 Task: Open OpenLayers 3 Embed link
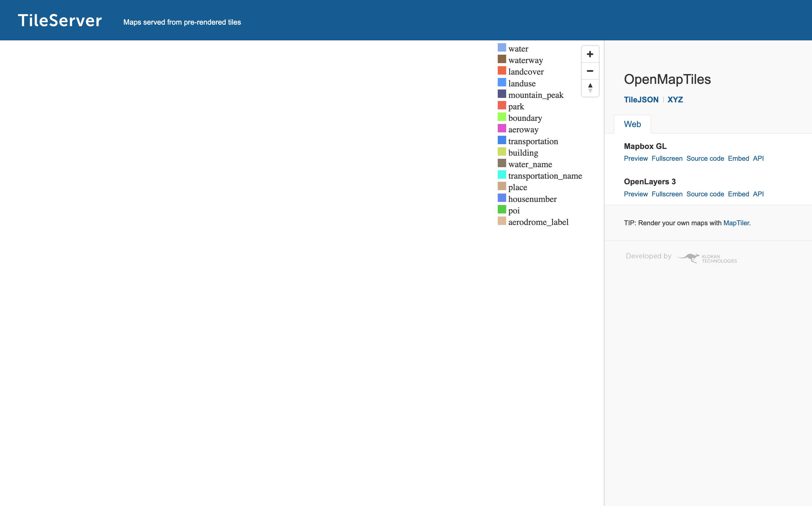(738, 194)
